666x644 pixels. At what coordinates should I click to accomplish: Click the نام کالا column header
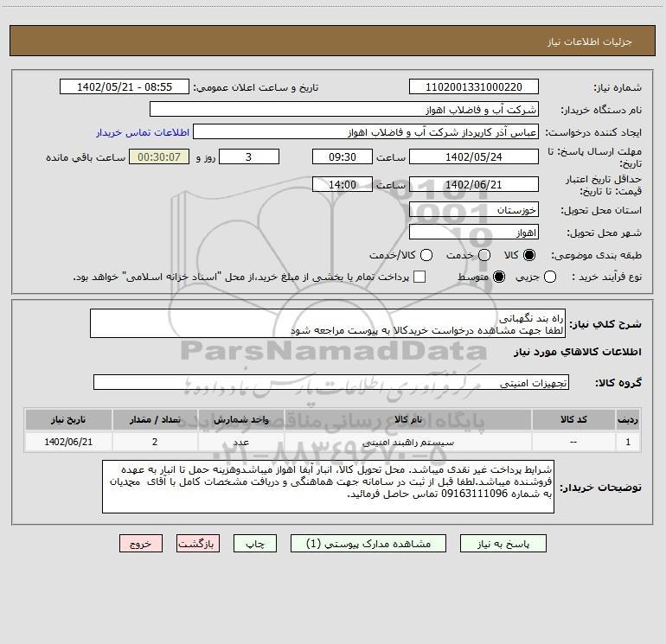407,419
